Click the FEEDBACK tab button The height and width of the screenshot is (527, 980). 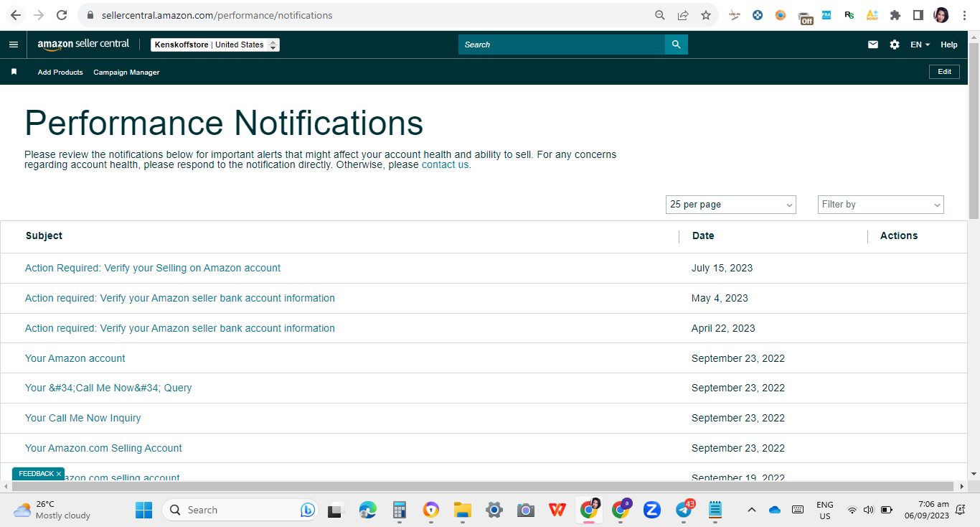click(x=37, y=474)
